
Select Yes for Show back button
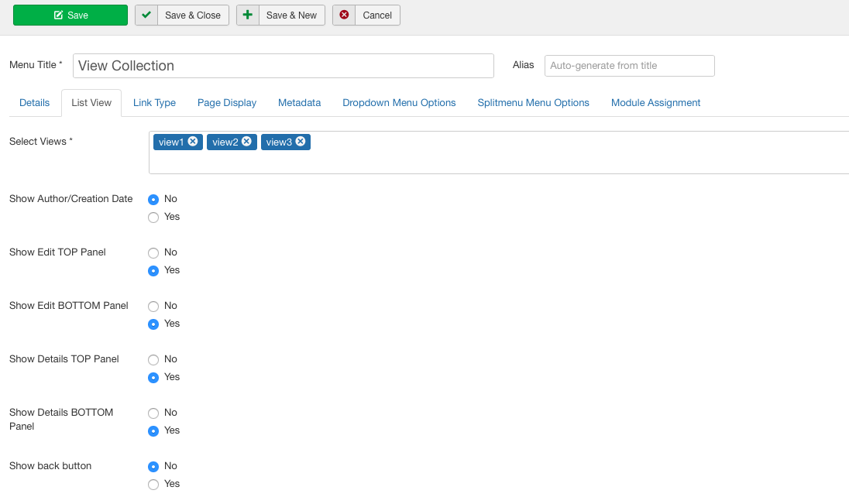[x=153, y=484]
